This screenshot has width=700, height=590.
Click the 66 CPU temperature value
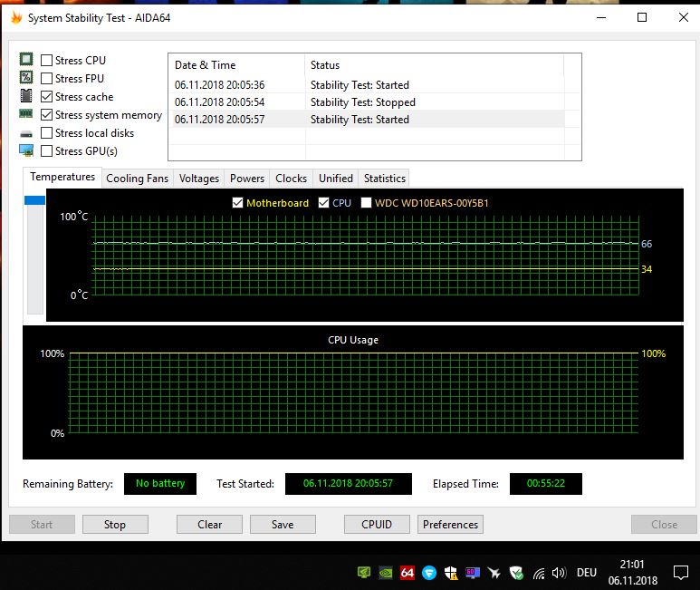647,244
